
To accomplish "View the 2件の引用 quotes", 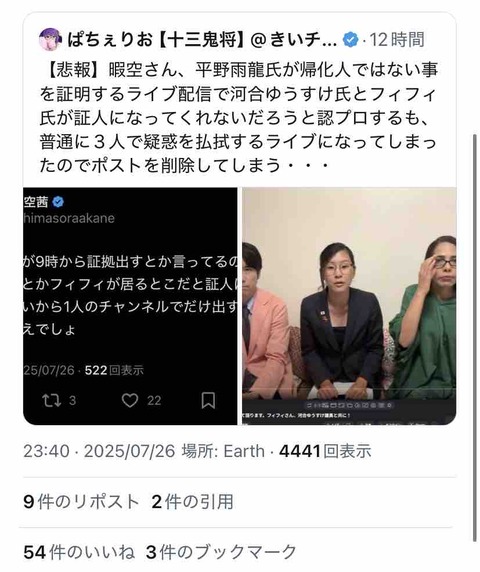I will click(192, 502).
